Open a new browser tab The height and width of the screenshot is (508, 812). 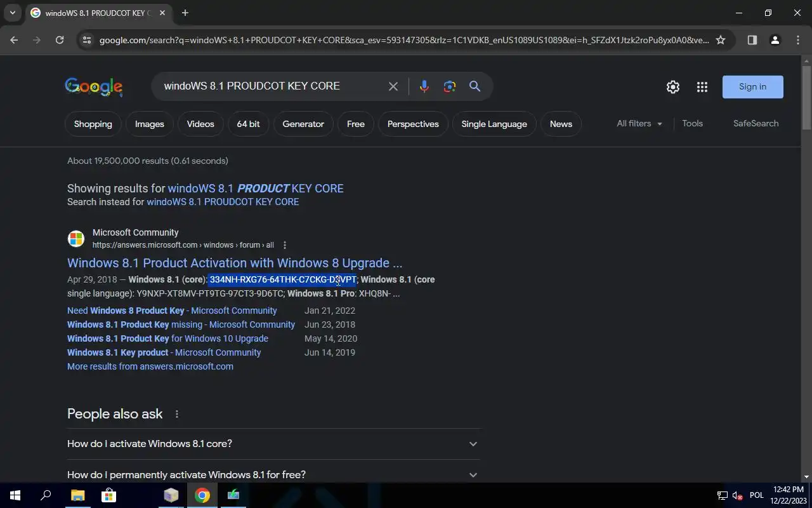point(185,13)
